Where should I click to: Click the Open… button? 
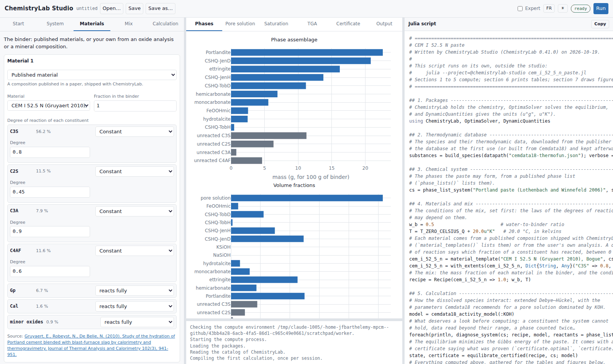coord(111,8)
